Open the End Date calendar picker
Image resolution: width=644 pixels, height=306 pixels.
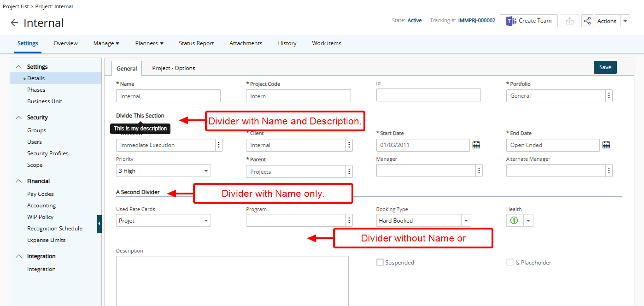pyautogui.click(x=606, y=145)
